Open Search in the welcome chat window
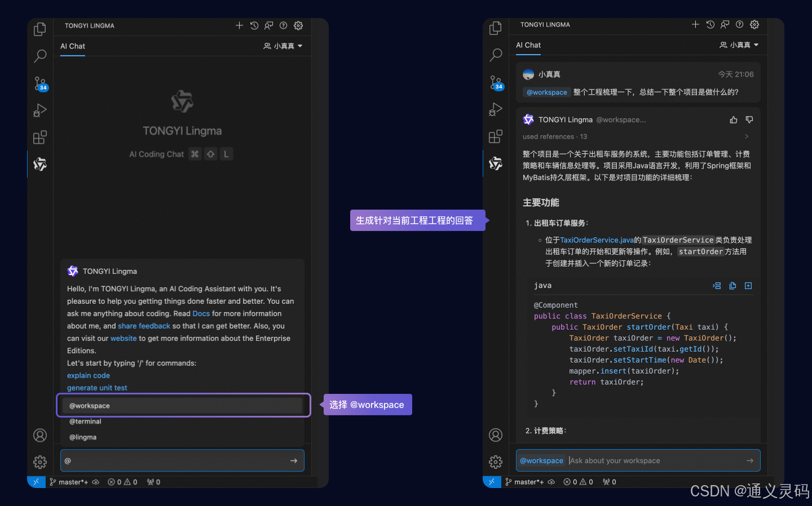Image resolution: width=812 pixels, height=506 pixels. [40, 56]
